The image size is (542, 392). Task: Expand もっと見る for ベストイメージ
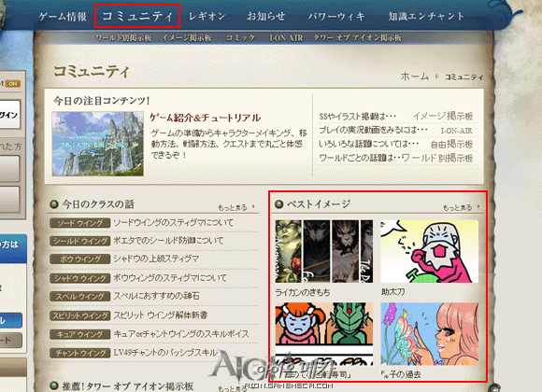[x=462, y=207]
